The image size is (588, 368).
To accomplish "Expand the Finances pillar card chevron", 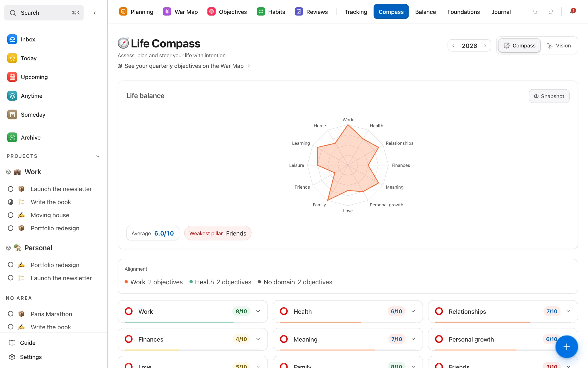I will (x=258, y=339).
